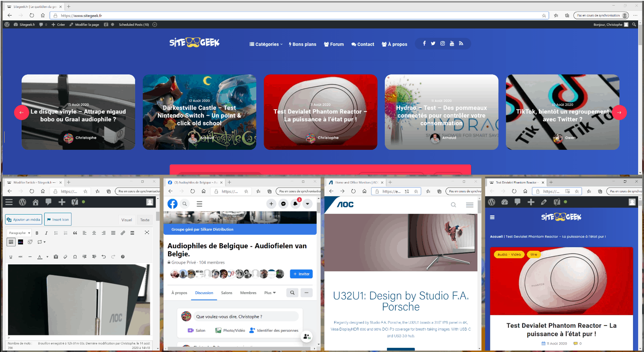The height and width of the screenshot is (352, 644).
Task: Expand the Catégories menu on Sitegeek
Action: [x=266, y=44]
